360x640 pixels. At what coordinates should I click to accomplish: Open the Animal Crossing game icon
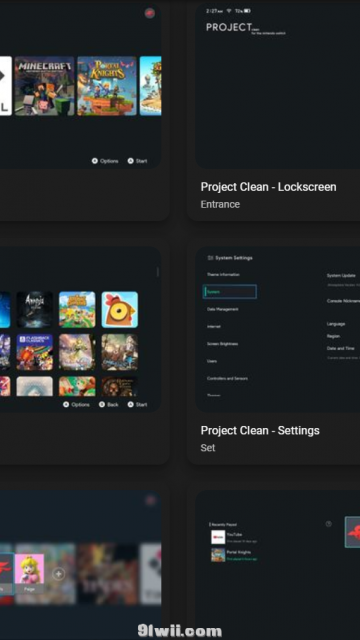(x=77, y=309)
